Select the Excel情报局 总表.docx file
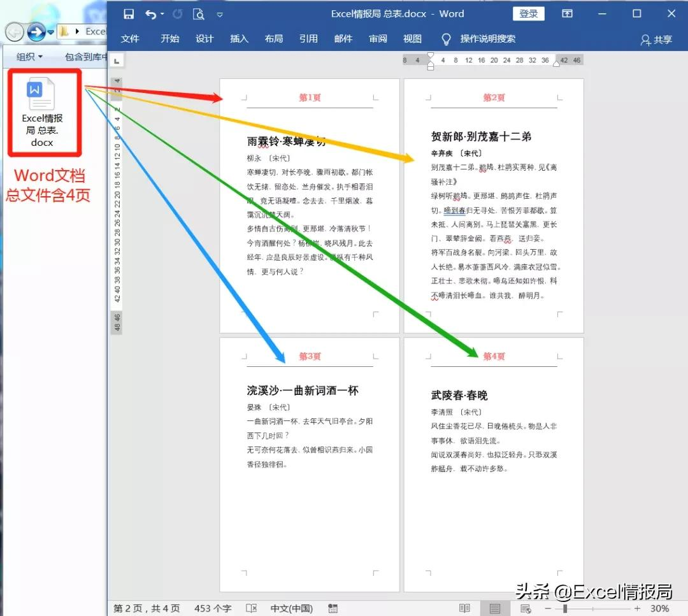 click(x=43, y=113)
